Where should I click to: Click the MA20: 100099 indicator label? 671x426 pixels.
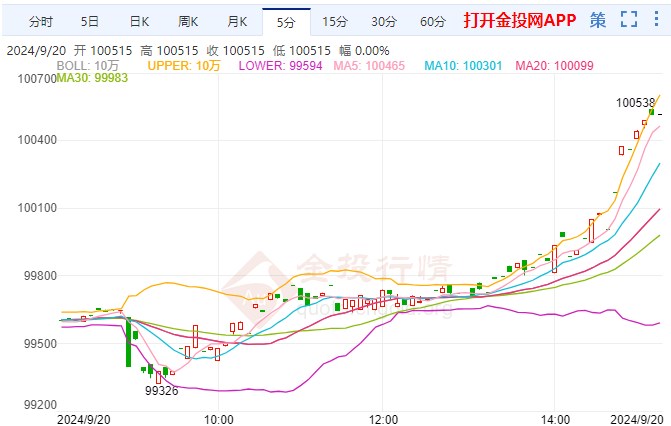(555, 66)
